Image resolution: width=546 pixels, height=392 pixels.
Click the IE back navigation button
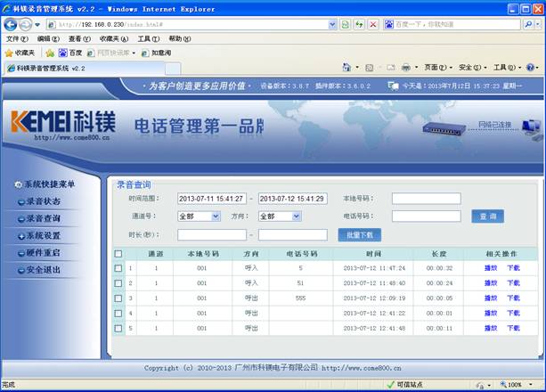pos(12,24)
